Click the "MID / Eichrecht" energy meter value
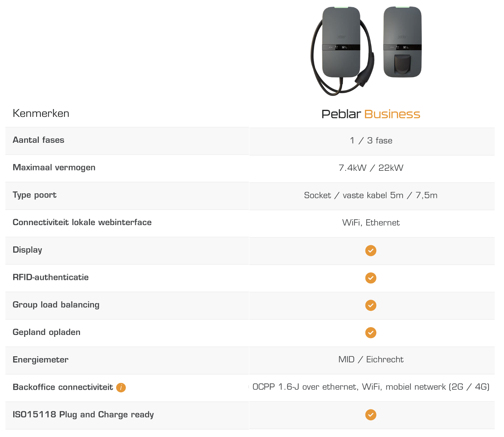 [x=371, y=360]
